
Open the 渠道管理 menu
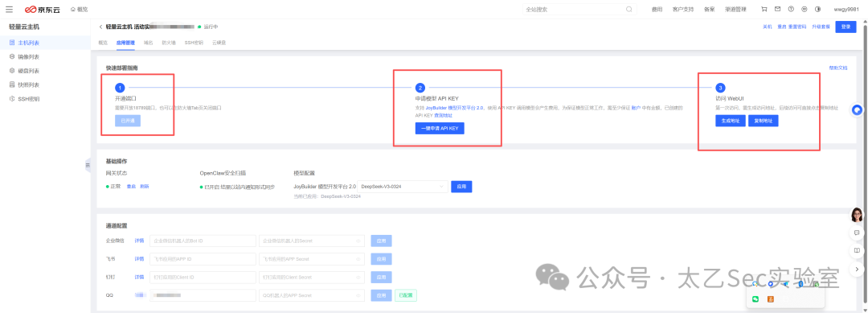pyautogui.click(x=735, y=10)
